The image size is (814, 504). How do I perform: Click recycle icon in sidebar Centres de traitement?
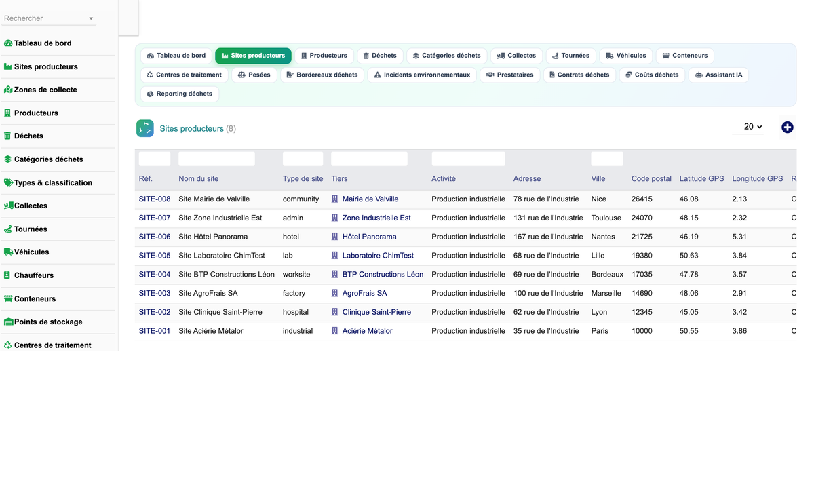[x=8, y=345]
